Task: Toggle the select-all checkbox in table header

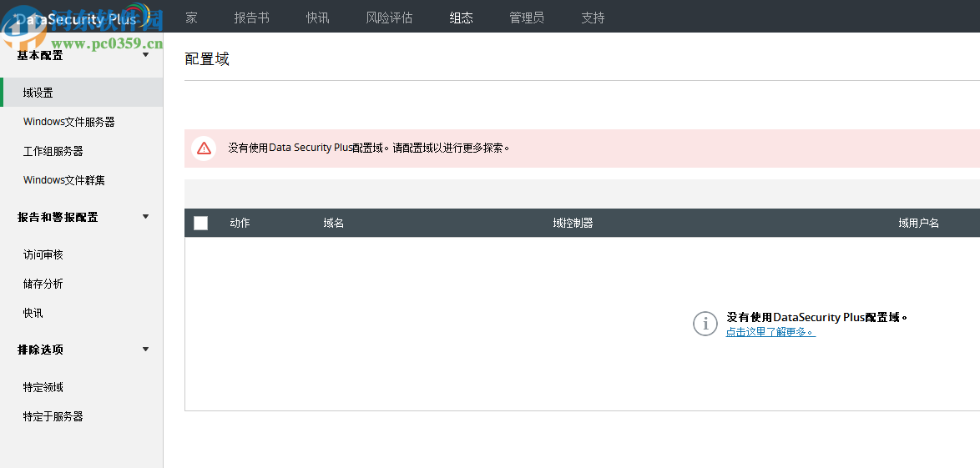Action: pyautogui.click(x=200, y=223)
